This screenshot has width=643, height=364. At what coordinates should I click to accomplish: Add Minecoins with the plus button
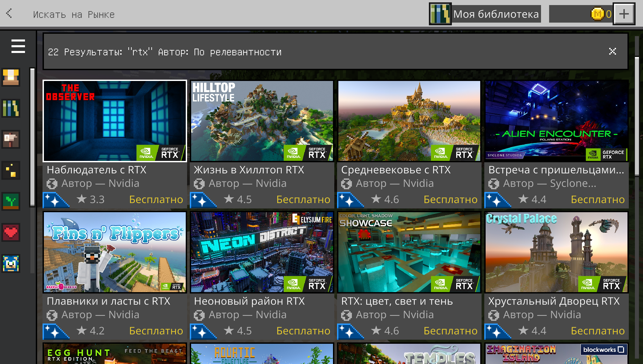coord(624,14)
